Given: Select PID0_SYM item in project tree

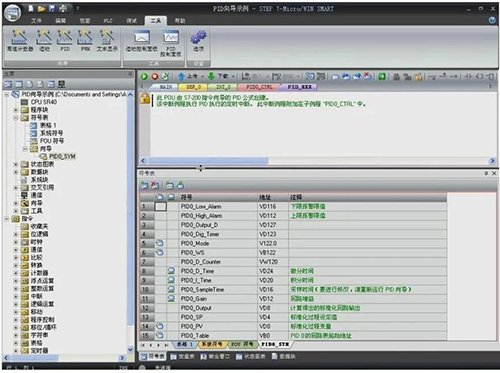Looking at the screenshot, I should click(62, 156).
